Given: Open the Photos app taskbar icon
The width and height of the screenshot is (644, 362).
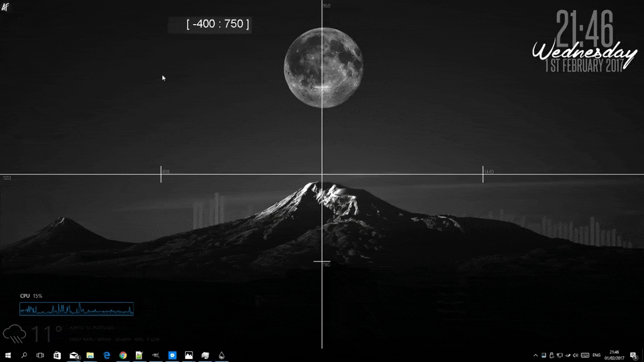Looking at the screenshot, I should coord(189,355).
